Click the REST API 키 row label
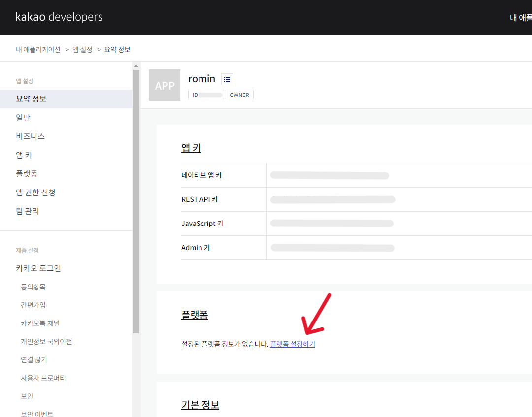 [x=199, y=199]
